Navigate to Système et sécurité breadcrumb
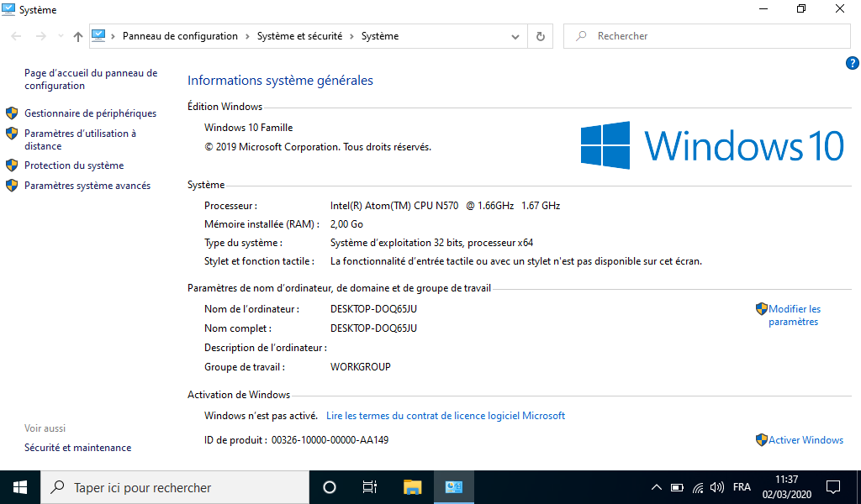 300,36
